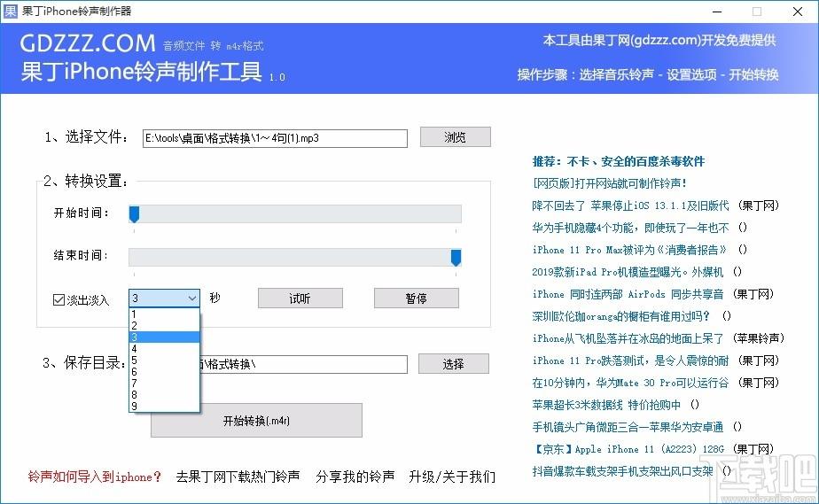Click the 开始时间 slider track
Image resolution: width=819 pixels, height=504 pixels.
pyautogui.click(x=295, y=214)
